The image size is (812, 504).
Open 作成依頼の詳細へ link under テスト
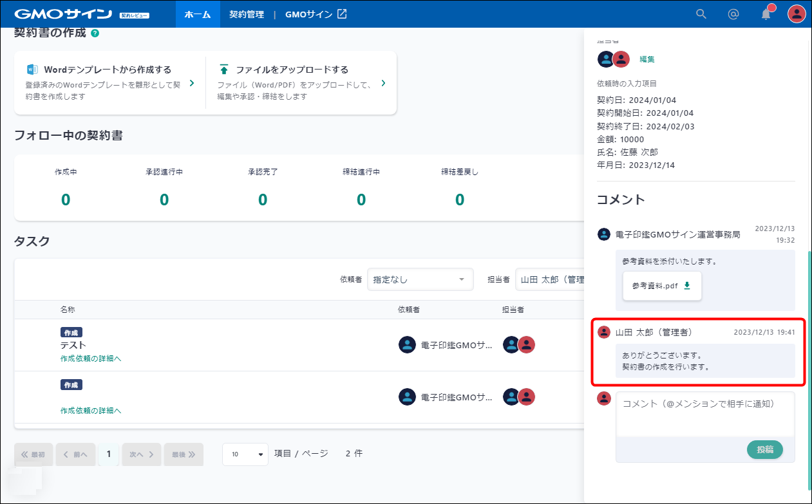[91, 359]
